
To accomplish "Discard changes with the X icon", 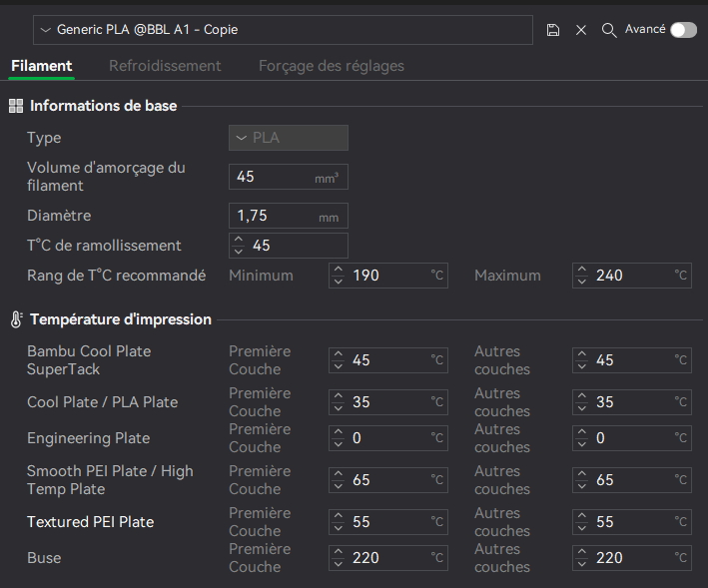I will click(x=581, y=30).
